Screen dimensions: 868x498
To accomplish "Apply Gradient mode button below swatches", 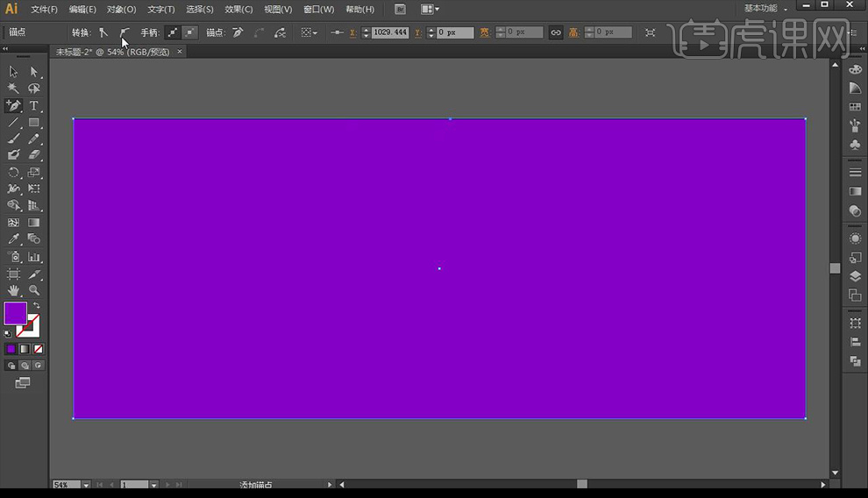I will click(x=25, y=349).
